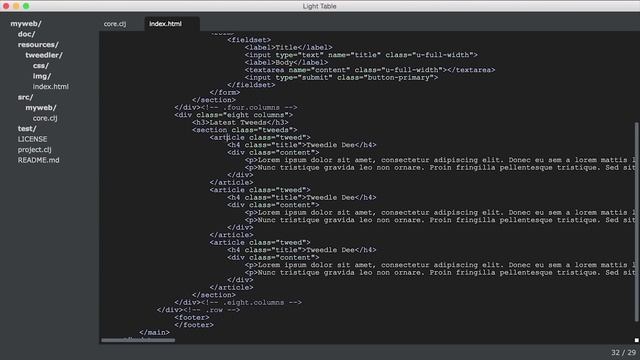This screenshot has width=640, height=360.
Task: Click the </fieldset> closing tag
Action: point(251,85)
